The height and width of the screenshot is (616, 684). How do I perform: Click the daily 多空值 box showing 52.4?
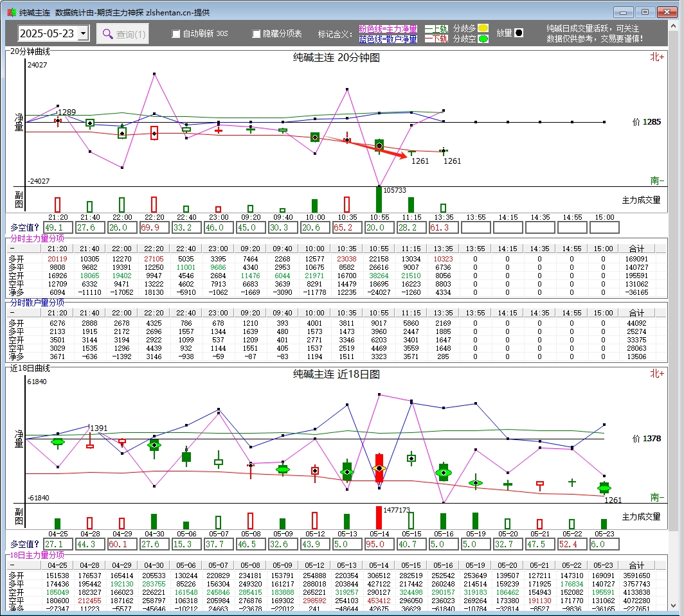(x=572, y=544)
